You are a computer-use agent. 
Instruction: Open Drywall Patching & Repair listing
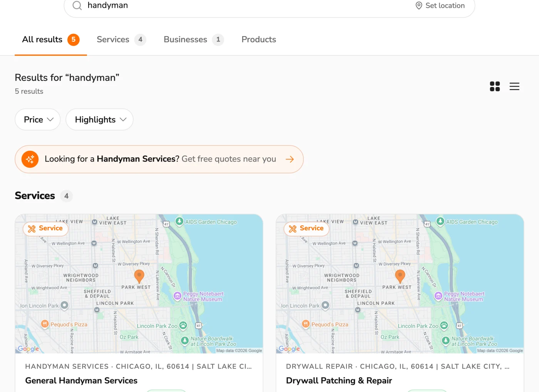tap(339, 380)
